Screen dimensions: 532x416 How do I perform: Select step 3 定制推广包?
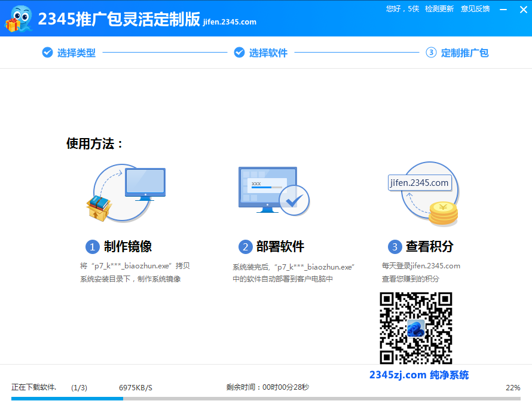(457, 53)
